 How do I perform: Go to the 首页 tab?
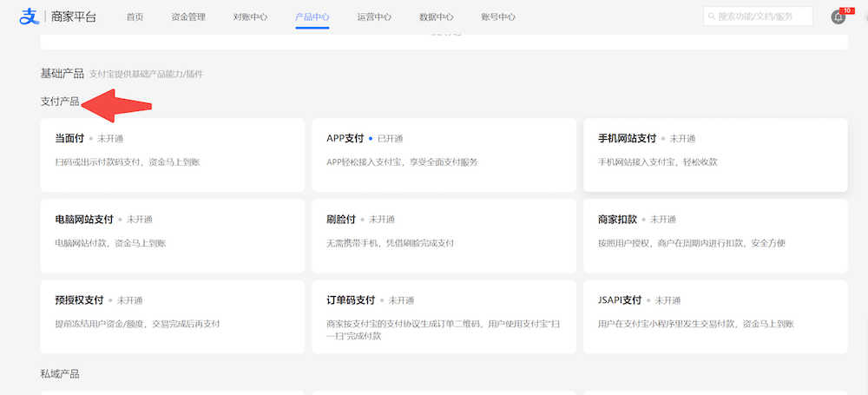pyautogui.click(x=135, y=16)
